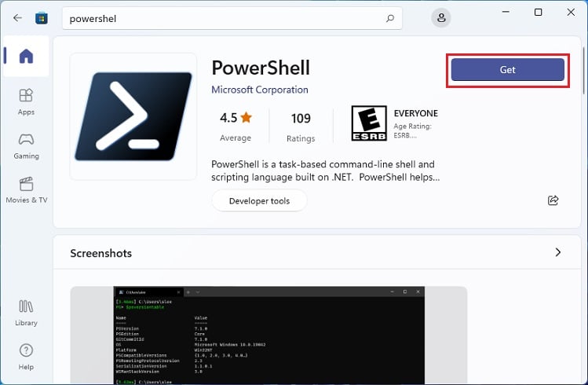Click the PowerShell app title
The height and width of the screenshot is (385, 588).
tap(261, 68)
